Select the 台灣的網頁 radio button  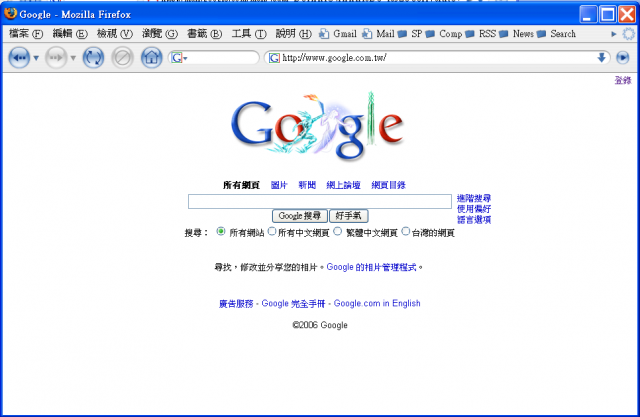point(406,232)
